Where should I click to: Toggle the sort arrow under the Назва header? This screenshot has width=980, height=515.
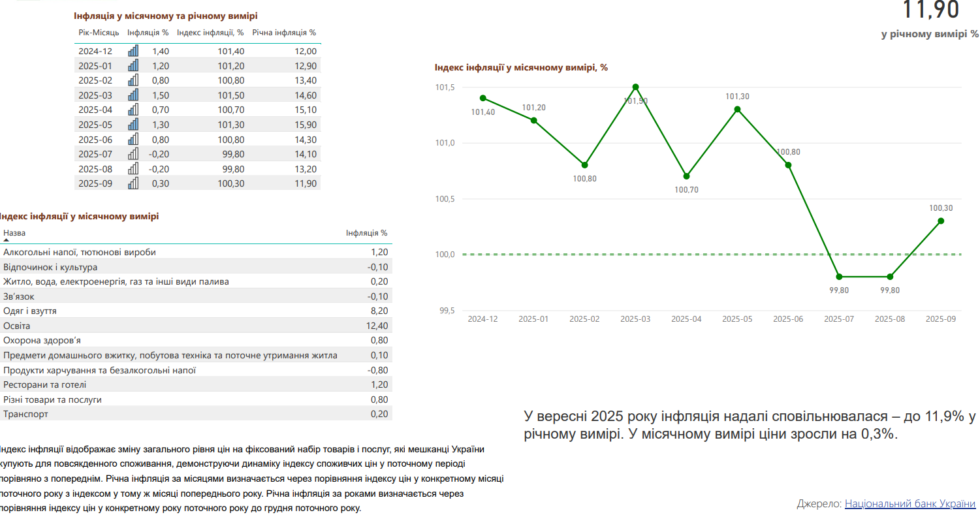(x=7, y=240)
